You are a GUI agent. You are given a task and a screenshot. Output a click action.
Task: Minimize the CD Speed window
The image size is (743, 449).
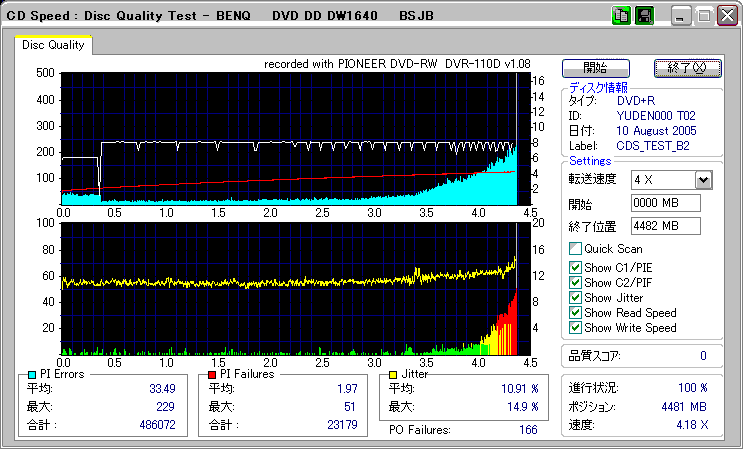click(x=681, y=16)
